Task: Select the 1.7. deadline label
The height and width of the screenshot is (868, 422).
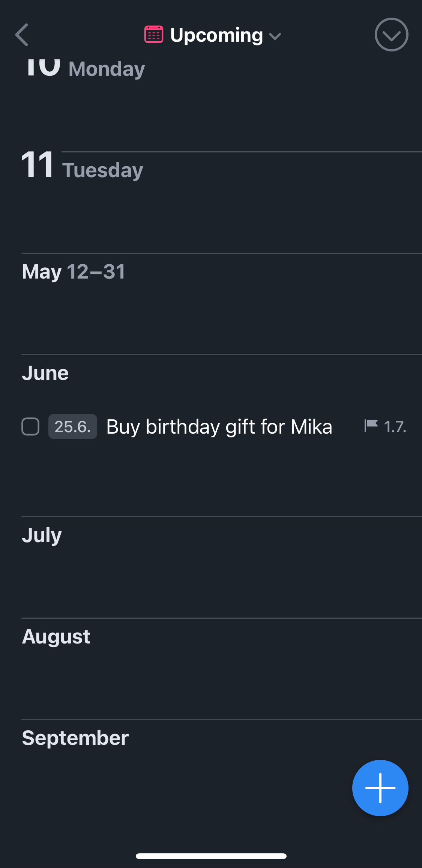Action: (x=395, y=426)
